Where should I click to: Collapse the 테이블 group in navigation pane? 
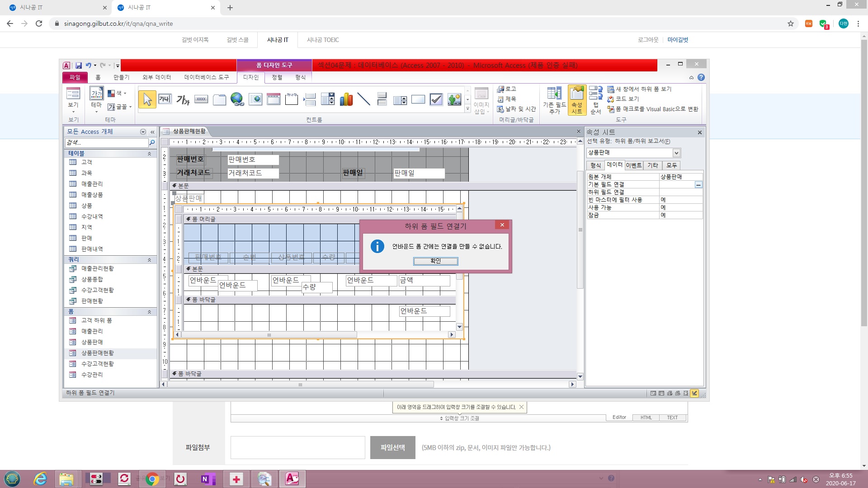(x=149, y=154)
